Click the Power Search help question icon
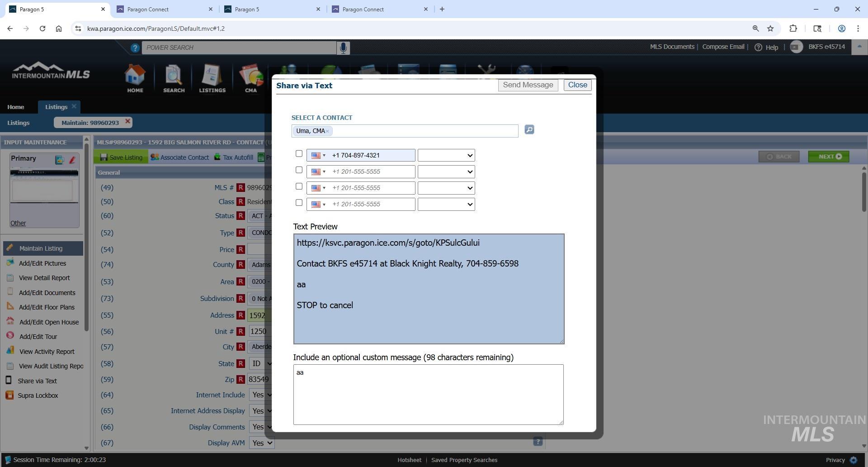 (x=135, y=48)
